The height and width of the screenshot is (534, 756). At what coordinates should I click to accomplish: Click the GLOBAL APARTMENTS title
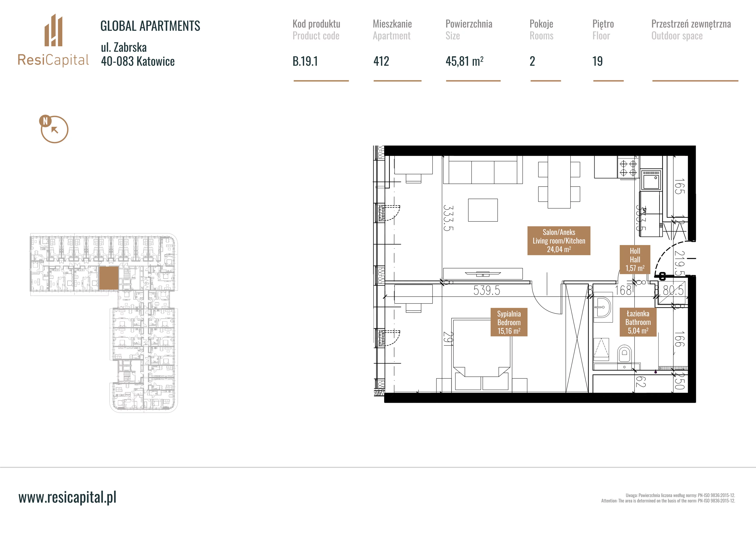pos(150,26)
